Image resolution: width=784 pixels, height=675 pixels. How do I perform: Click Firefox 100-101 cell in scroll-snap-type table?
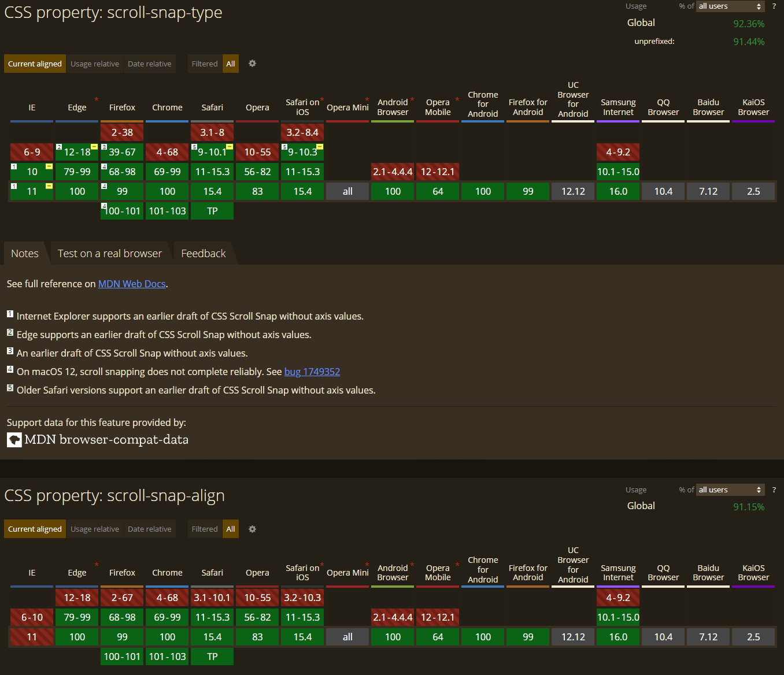click(122, 211)
